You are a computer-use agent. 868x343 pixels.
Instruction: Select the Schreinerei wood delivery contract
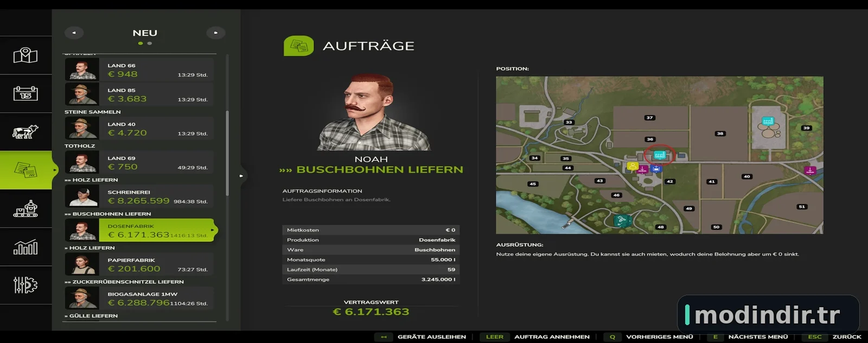click(139, 196)
